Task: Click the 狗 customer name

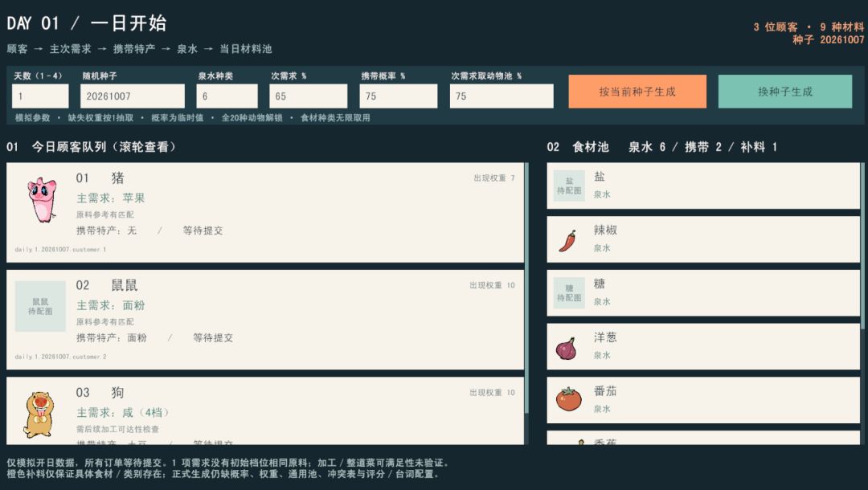Action: click(117, 393)
